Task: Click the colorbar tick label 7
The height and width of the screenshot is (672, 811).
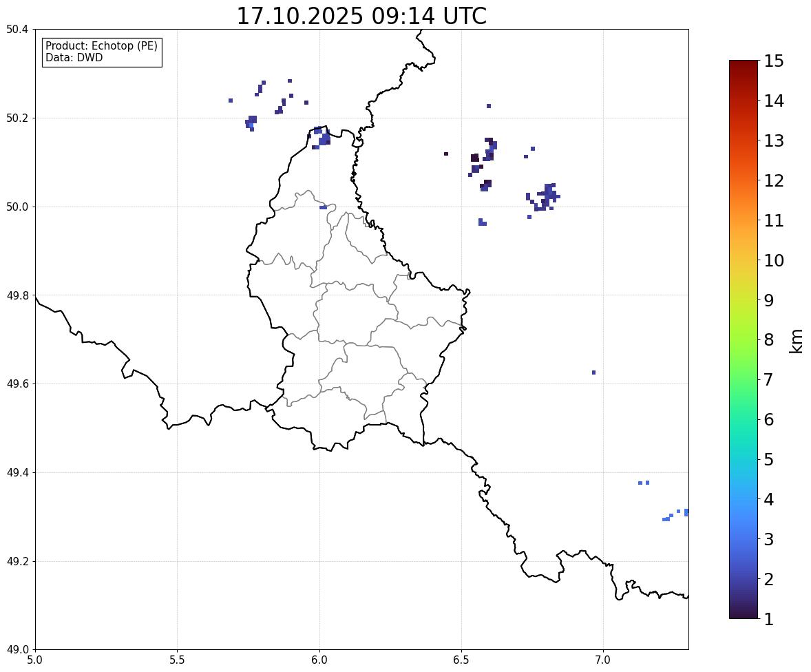Action: [x=769, y=379]
